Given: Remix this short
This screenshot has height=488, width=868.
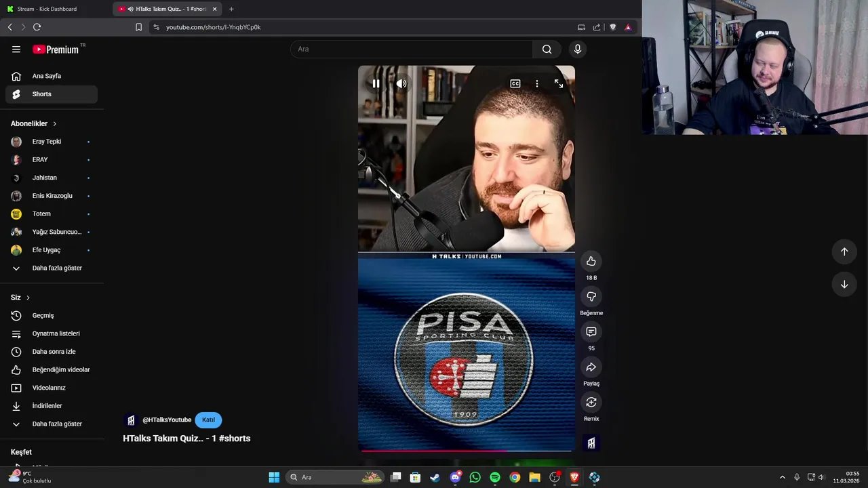Looking at the screenshot, I should [x=591, y=403].
